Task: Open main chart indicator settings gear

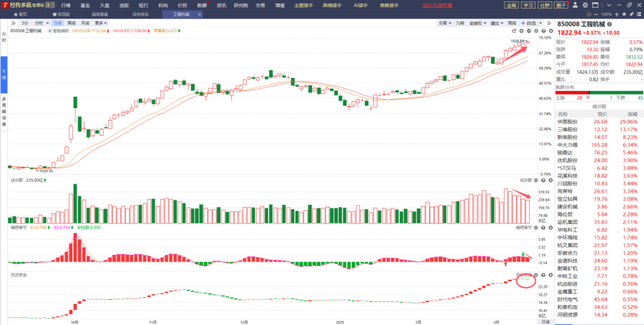Action: click(x=536, y=31)
